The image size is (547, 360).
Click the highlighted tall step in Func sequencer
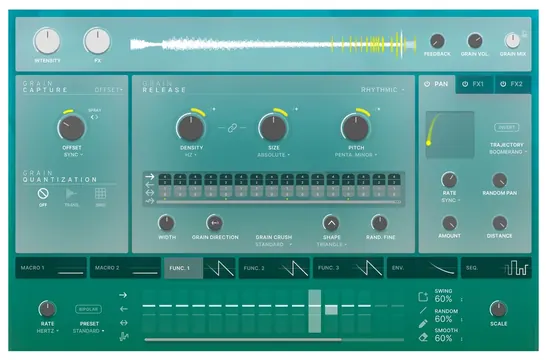314,311
